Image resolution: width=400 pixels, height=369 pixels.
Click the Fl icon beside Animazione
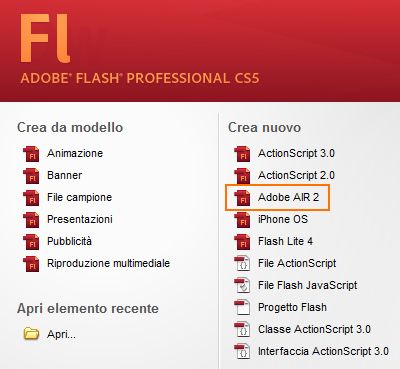(x=31, y=154)
